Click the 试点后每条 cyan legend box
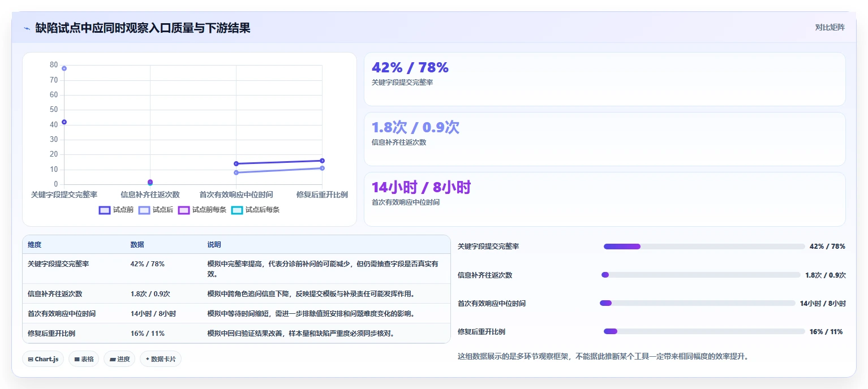The height and width of the screenshot is (389, 868). (x=237, y=210)
